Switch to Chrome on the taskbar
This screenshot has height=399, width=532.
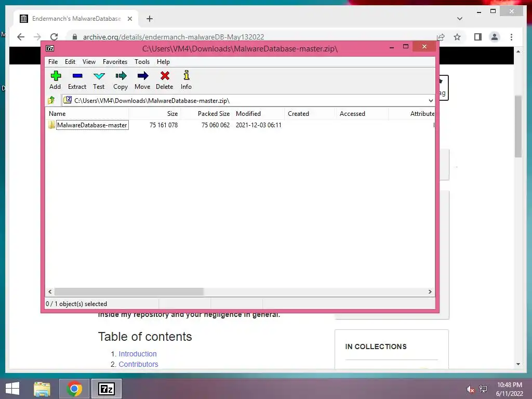coord(74,389)
